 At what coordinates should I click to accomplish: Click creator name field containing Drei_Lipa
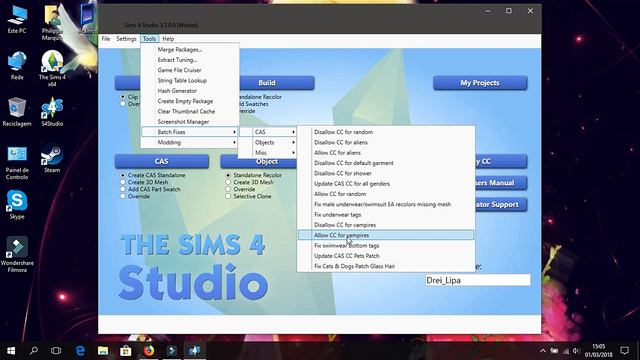pyautogui.click(x=478, y=280)
